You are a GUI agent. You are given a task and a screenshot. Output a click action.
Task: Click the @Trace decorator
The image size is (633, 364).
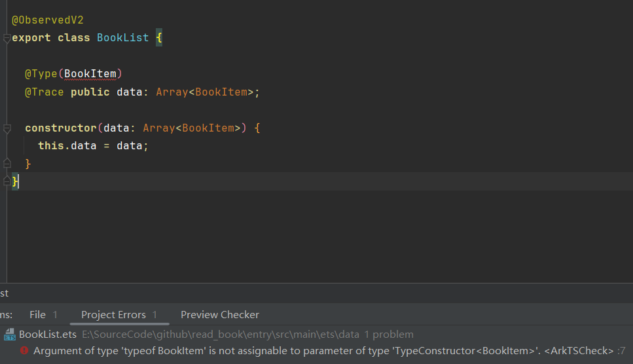point(44,92)
